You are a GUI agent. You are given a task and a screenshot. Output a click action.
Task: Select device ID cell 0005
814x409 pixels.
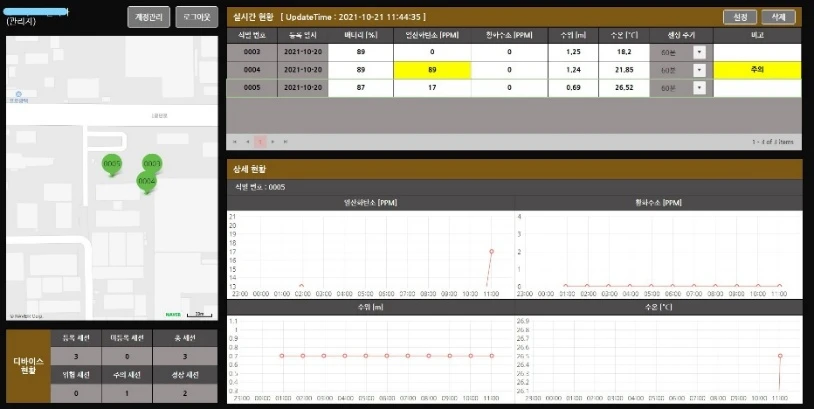tap(252, 88)
